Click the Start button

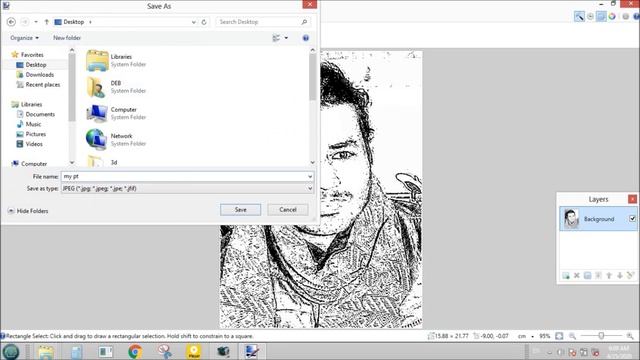11,351
